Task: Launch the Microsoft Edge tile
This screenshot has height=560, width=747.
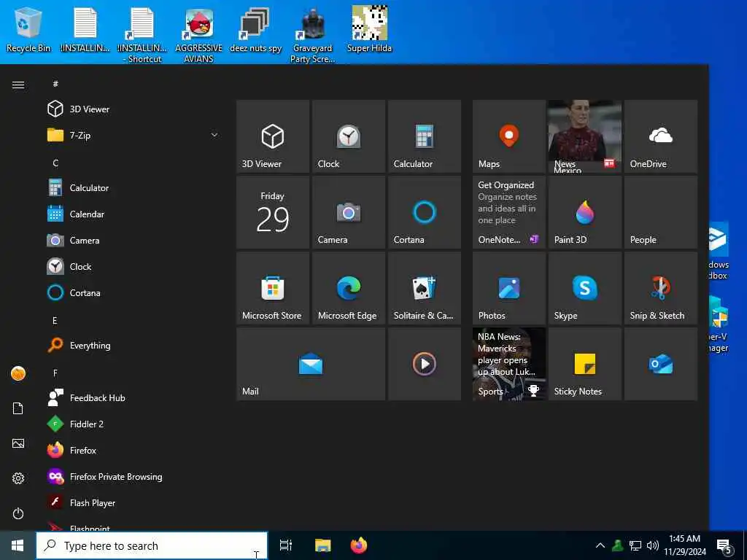Action: tap(348, 287)
